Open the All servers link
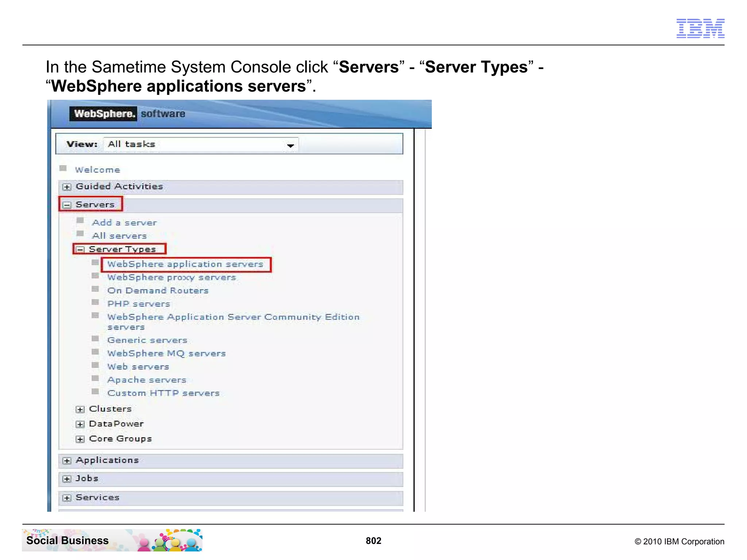This screenshot has height=560, width=747. [119, 236]
